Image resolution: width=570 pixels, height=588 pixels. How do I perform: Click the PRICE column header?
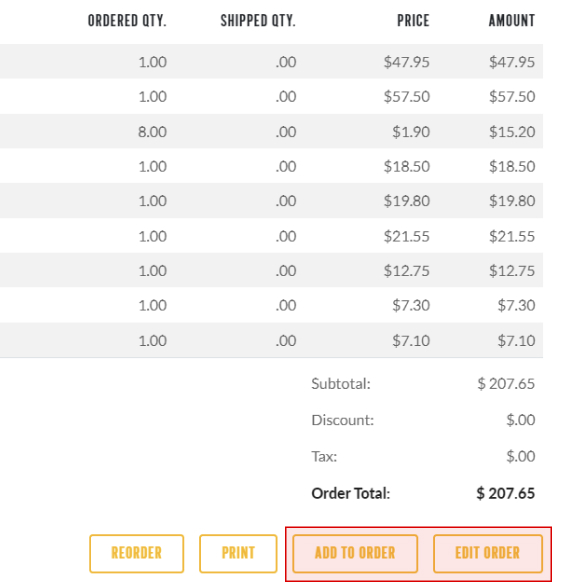[x=413, y=21]
